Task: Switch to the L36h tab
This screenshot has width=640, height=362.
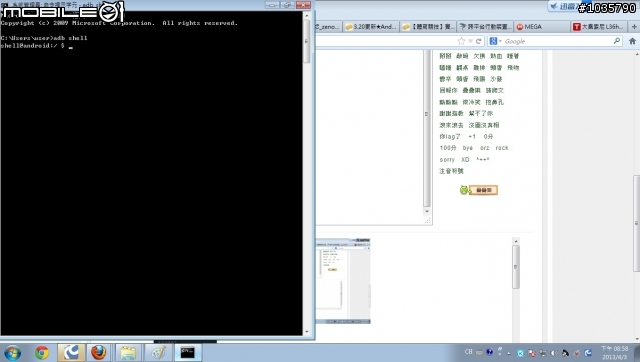Action: pos(599,27)
